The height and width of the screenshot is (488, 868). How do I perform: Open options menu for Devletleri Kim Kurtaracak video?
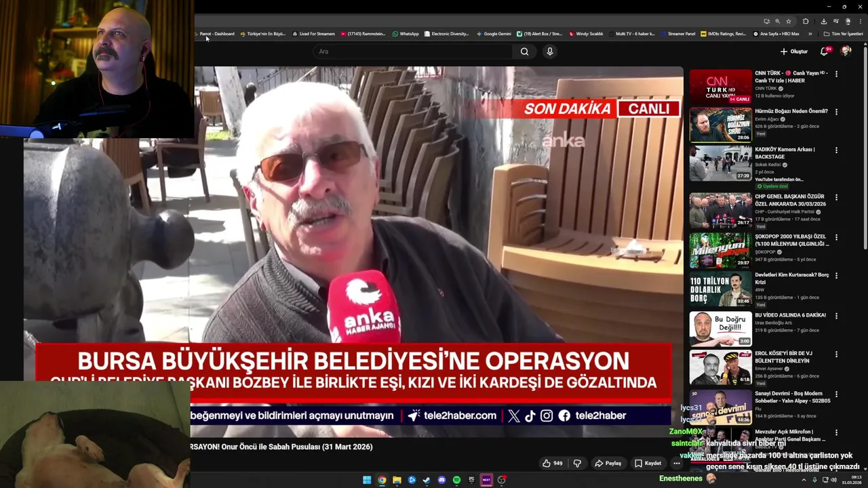point(836,276)
